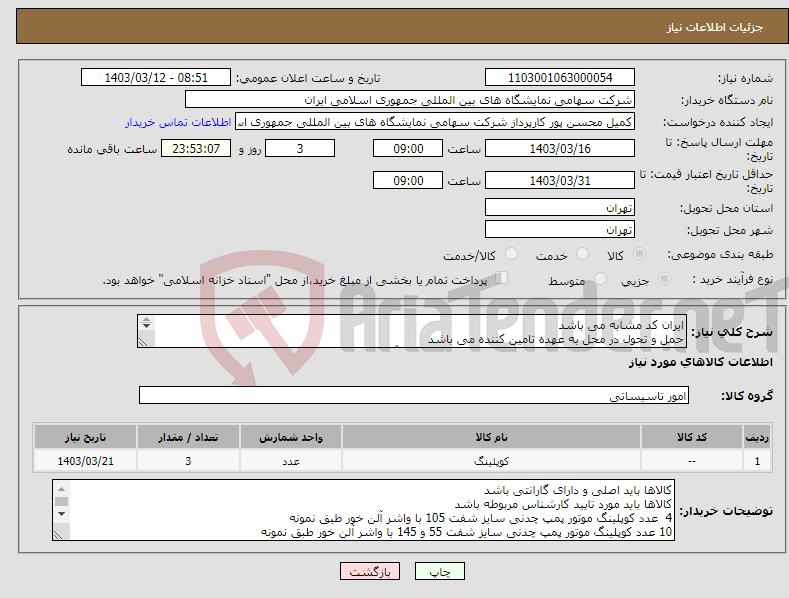Image resolution: width=789 pixels, height=598 pixels.
Task: Click the ردیف column header
Action: pos(757,437)
